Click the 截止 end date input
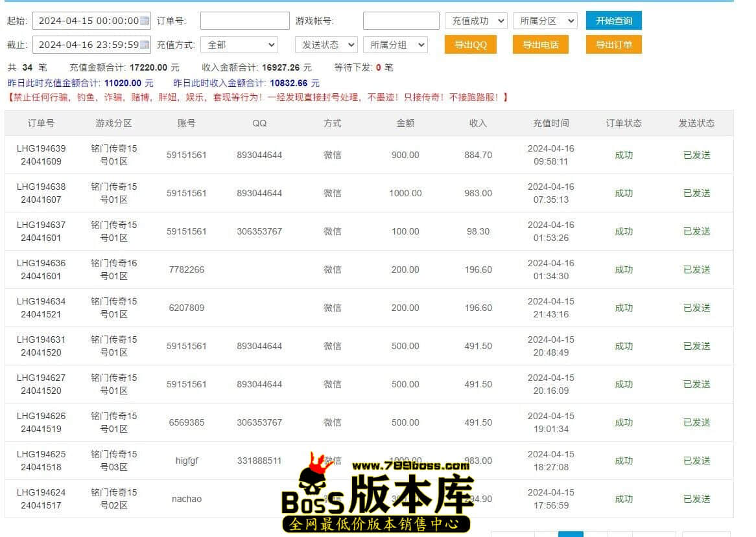The height and width of the screenshot is (537, 756). point(87,45)
